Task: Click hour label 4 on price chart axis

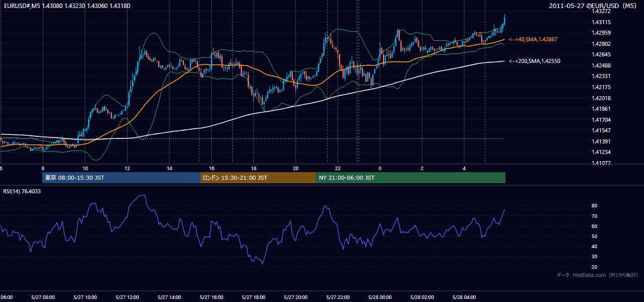Action: (464, 168)
